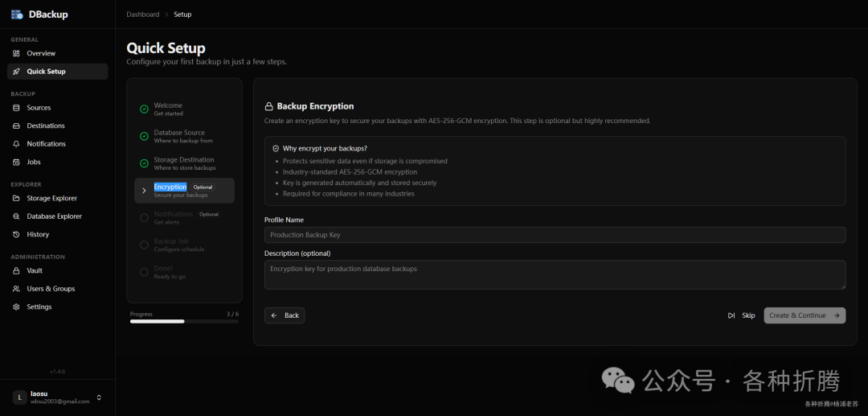Open Storage Explorer from the sidebar
Image resolution: width=868 pixels, height=416 pixels.
[x=51, y=198]
